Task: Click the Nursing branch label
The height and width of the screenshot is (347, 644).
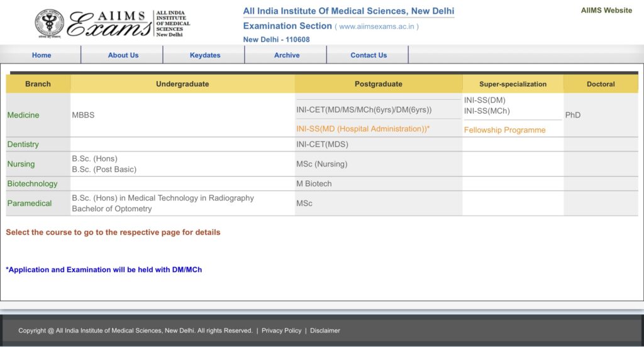Action: tap(21, 164)
